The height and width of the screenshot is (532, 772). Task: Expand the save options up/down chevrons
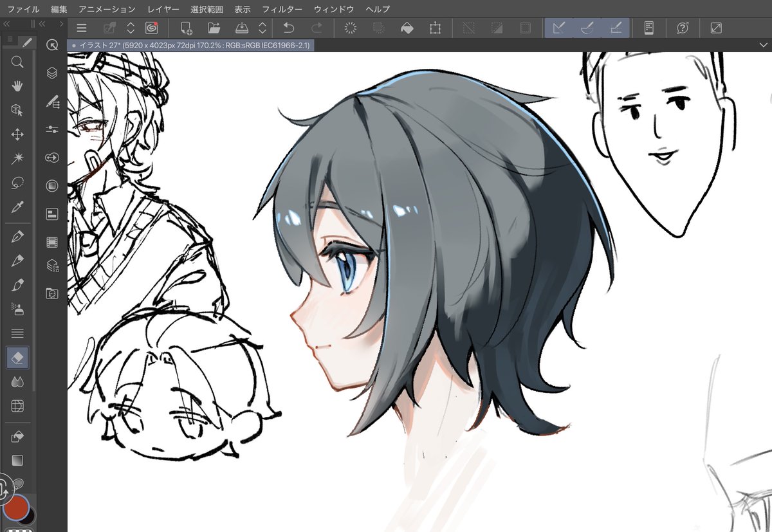point(262,28)
